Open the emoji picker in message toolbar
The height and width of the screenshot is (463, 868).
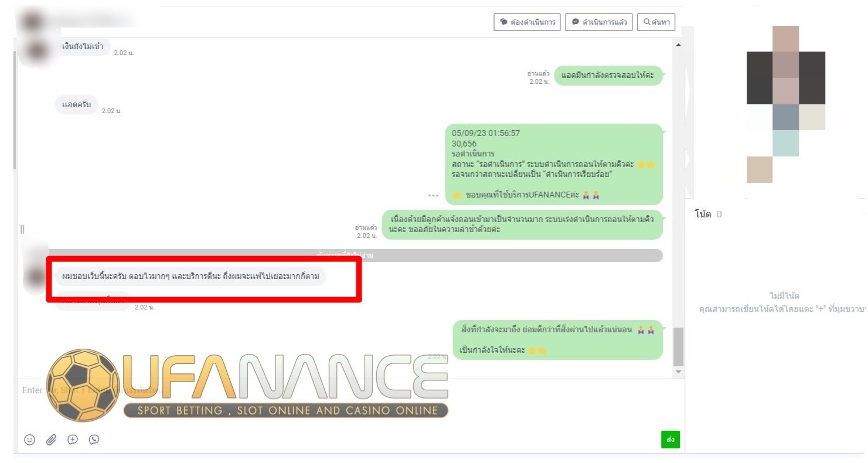point(29,440)
